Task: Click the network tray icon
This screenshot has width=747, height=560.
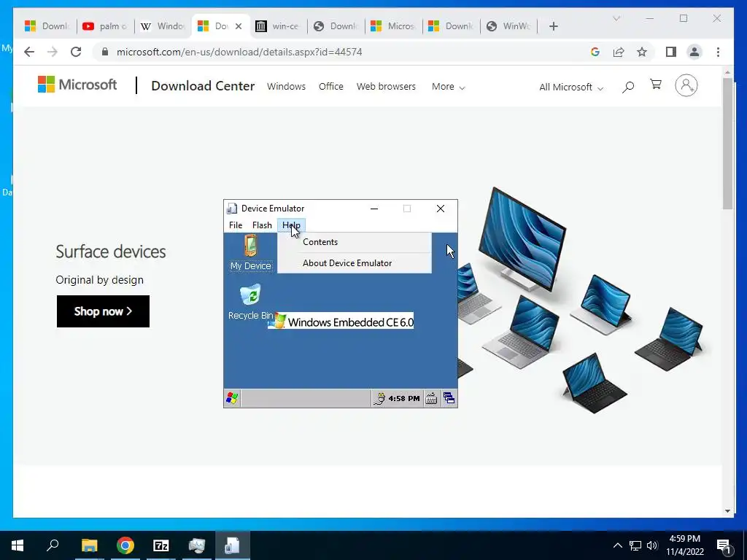Action: pyautogui.click(x=635, y=545)
